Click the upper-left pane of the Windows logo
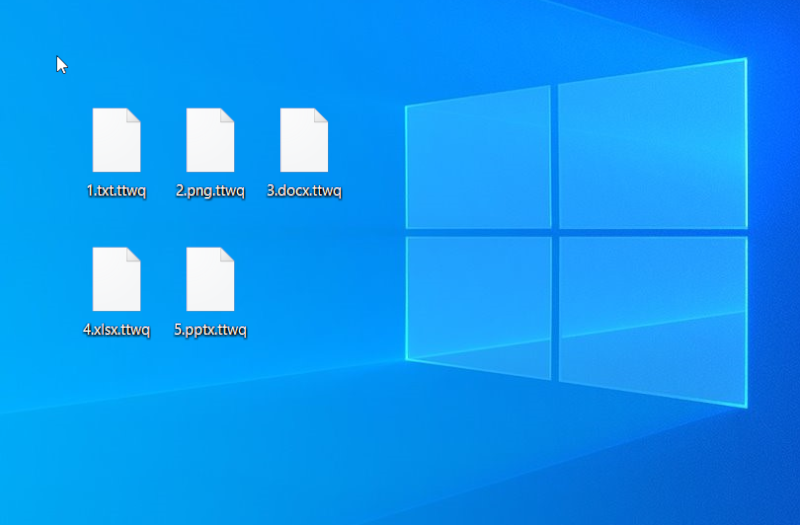 (478, 160)
